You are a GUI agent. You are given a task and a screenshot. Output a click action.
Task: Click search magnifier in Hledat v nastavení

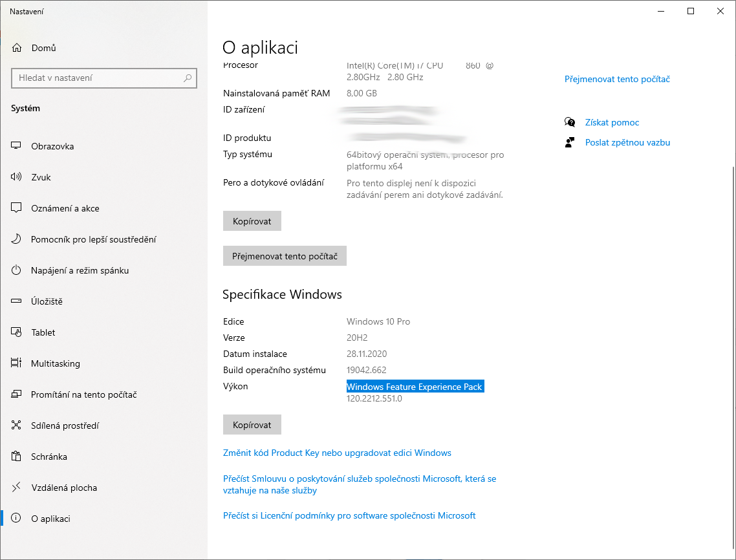click(x=188, y=78)
